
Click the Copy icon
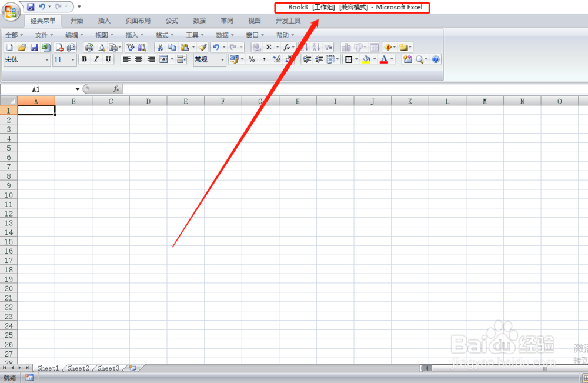click(x=172, y=47)
